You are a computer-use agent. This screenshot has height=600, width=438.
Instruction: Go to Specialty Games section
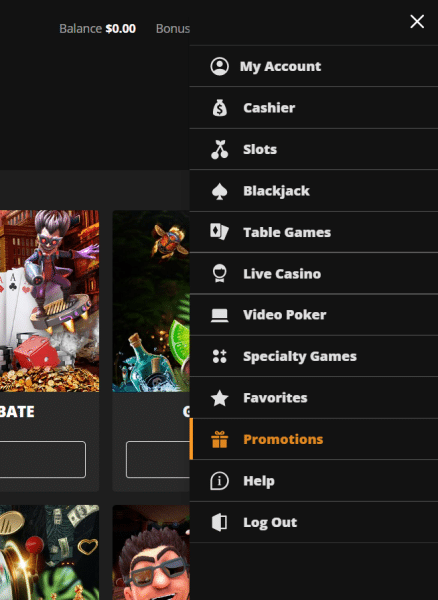[314, 356]
